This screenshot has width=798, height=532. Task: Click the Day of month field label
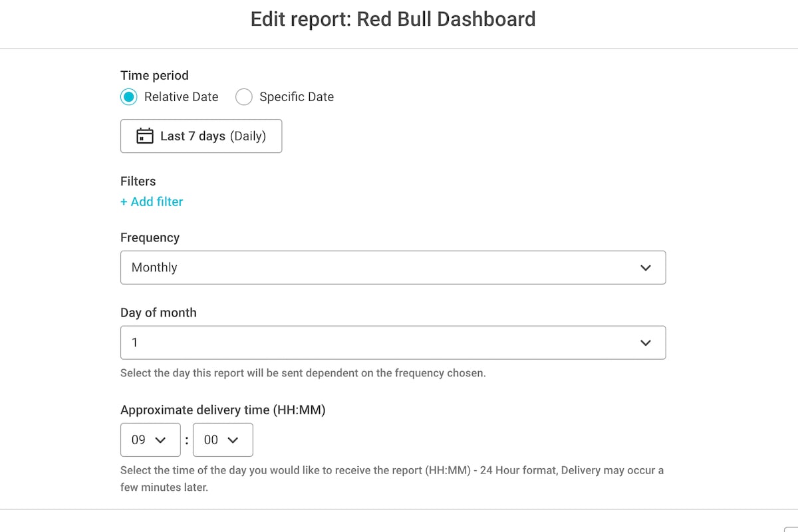[158, 313]
